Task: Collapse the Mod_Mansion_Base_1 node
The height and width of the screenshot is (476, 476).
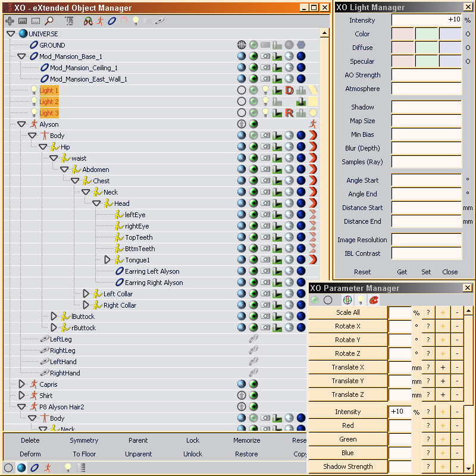Action: pyautogui.click(x=21, y=56)
